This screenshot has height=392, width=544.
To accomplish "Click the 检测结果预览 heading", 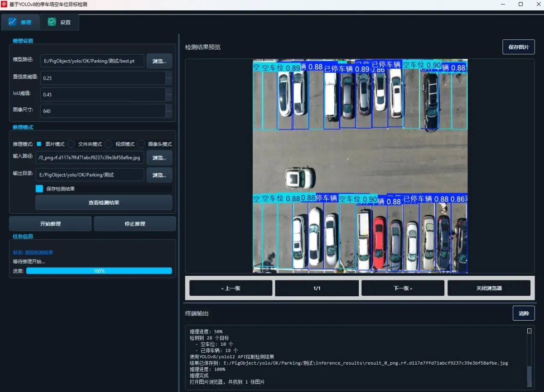I will pos(203,47).
